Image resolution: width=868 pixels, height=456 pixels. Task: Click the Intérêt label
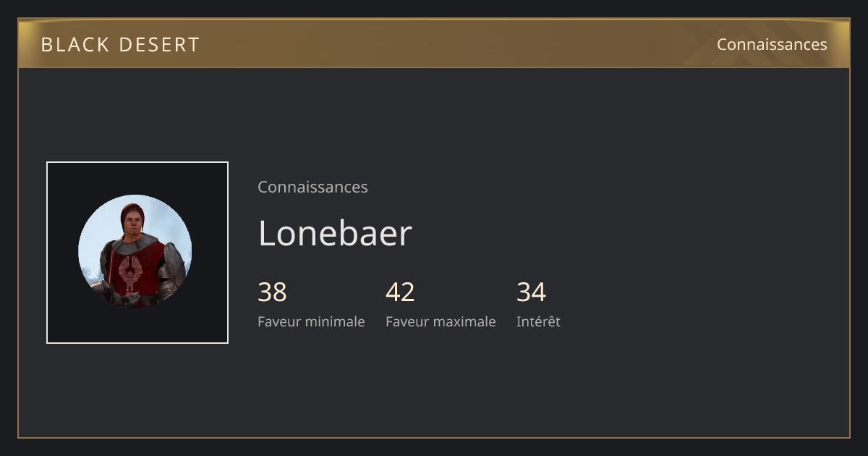pyautogui.click(x=538, y=321)
